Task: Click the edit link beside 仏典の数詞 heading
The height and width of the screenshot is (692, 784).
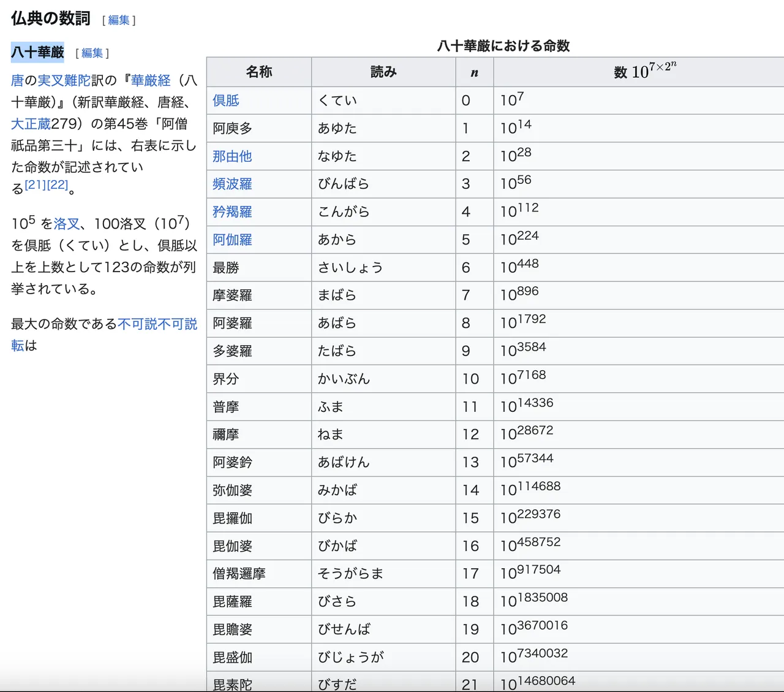Action: pyautogui.click(x=119, y=20)
